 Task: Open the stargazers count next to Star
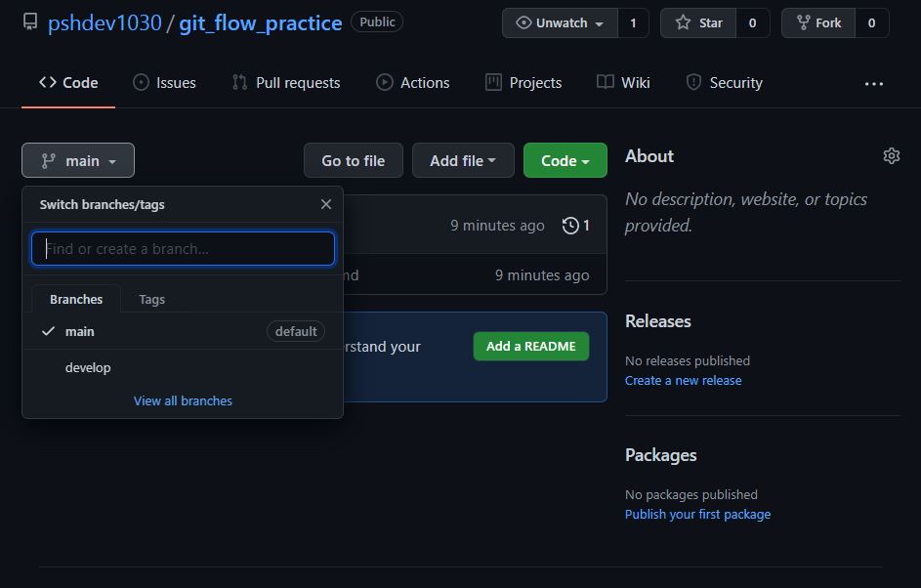point(752,22)
